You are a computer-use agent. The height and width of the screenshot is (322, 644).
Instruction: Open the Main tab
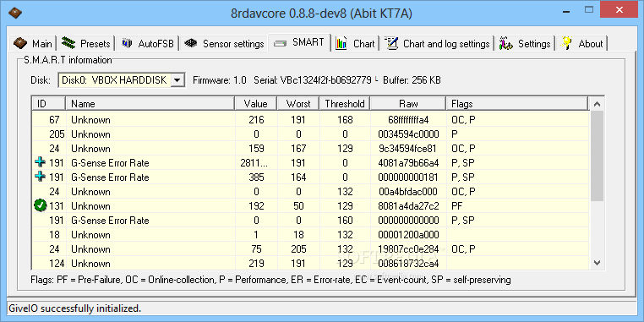click(x=34, y=43)
